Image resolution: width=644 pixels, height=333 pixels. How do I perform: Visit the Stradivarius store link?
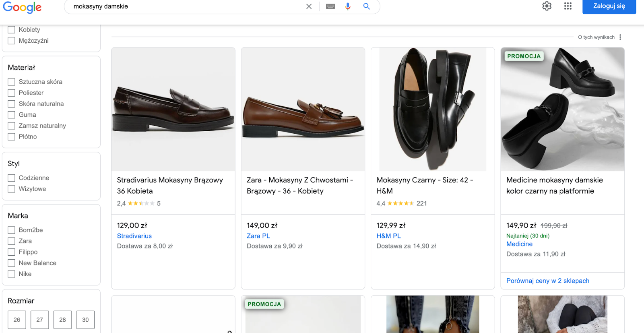[134, 236]
